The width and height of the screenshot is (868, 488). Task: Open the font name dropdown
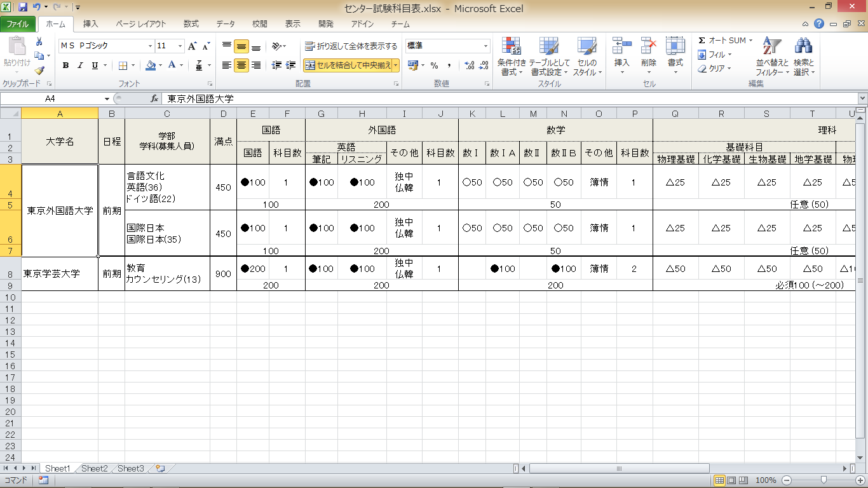[x=151, y=46]
